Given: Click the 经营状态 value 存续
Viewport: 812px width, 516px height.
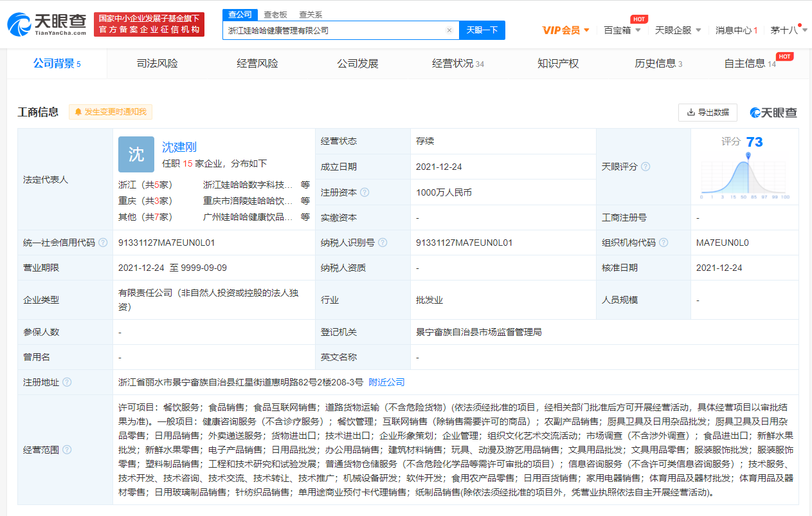Looking at the screenshot, I should (x=425, y=141).
